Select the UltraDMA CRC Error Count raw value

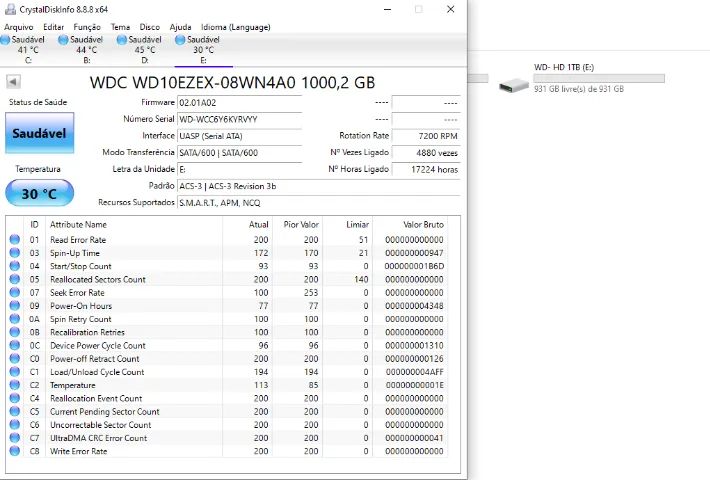tap(414, 438)
